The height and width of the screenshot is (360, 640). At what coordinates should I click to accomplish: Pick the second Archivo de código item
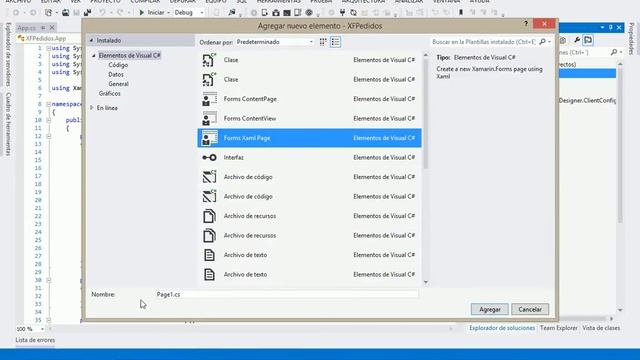click(309, 196)
